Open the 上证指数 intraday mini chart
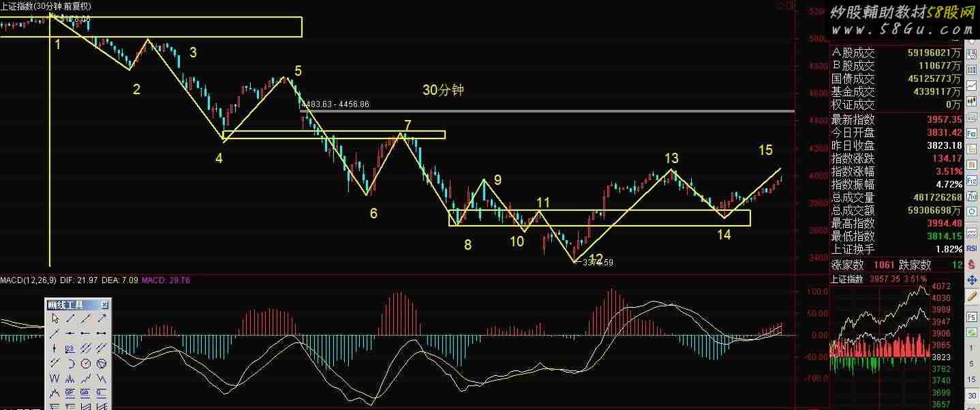Viewport: 980px width, 410px height. 879,348
